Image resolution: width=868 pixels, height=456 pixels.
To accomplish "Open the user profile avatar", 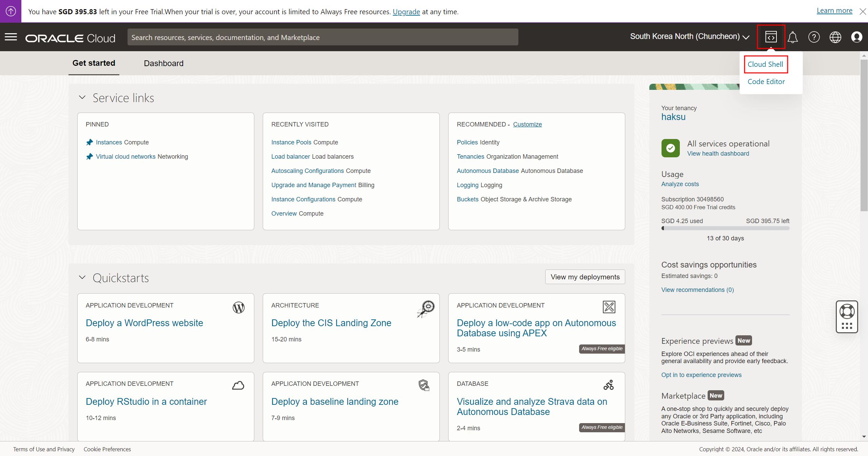I will [856, 37].
